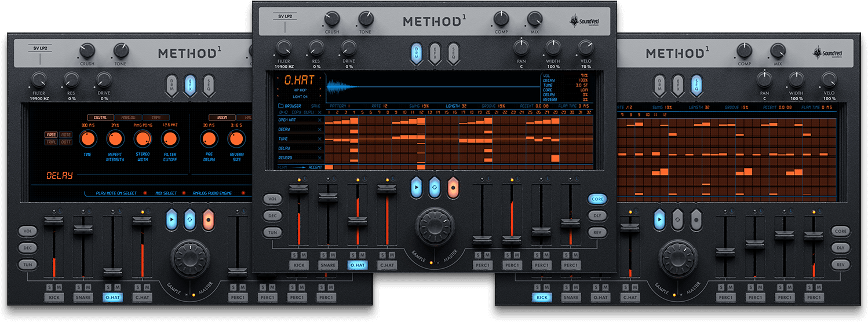This screenshot has height=322, width=868.
Task: Click the HIP HOP category selector
Action: tap(300, 90)
